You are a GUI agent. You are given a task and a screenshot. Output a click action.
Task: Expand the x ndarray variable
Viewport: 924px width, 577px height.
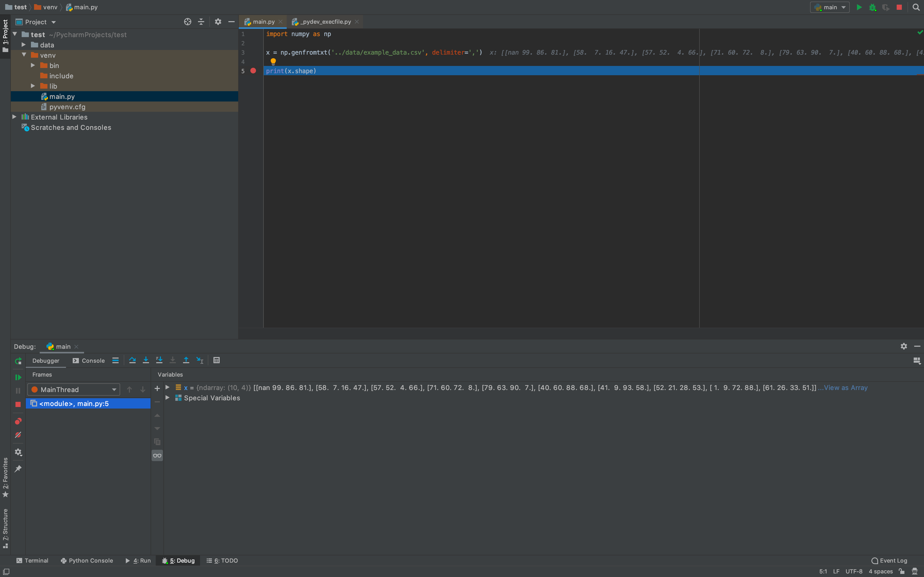click(x=167, y=387)
